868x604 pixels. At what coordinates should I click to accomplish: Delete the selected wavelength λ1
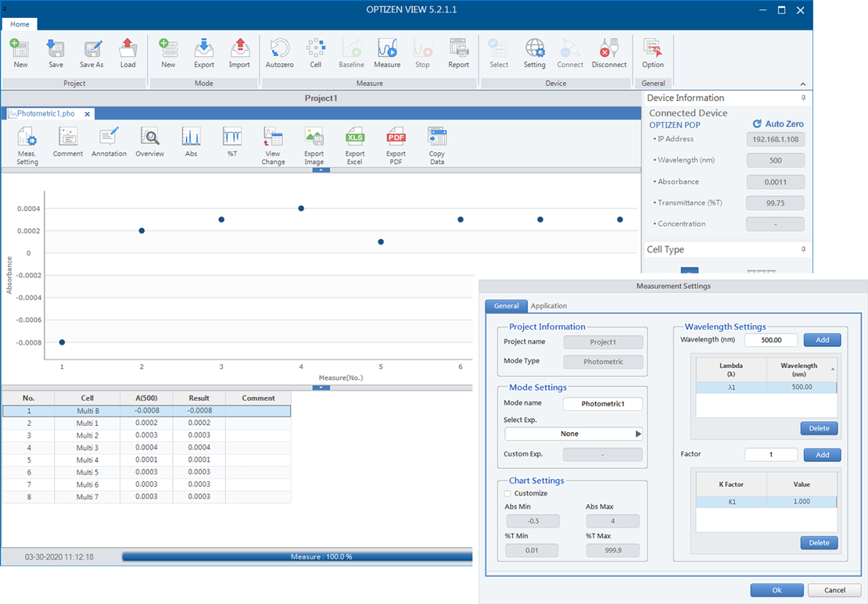click(819, 429)
